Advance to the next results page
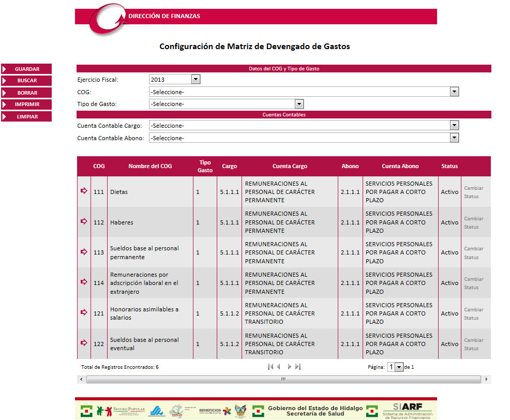The image size is (510, 420). pyautogui.click(x=289, y=367)
